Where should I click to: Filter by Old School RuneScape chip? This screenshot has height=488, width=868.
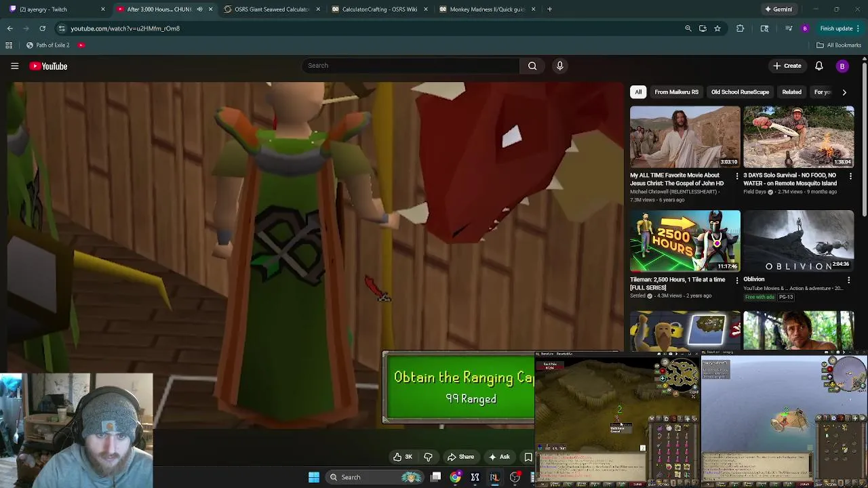(740, 92)
